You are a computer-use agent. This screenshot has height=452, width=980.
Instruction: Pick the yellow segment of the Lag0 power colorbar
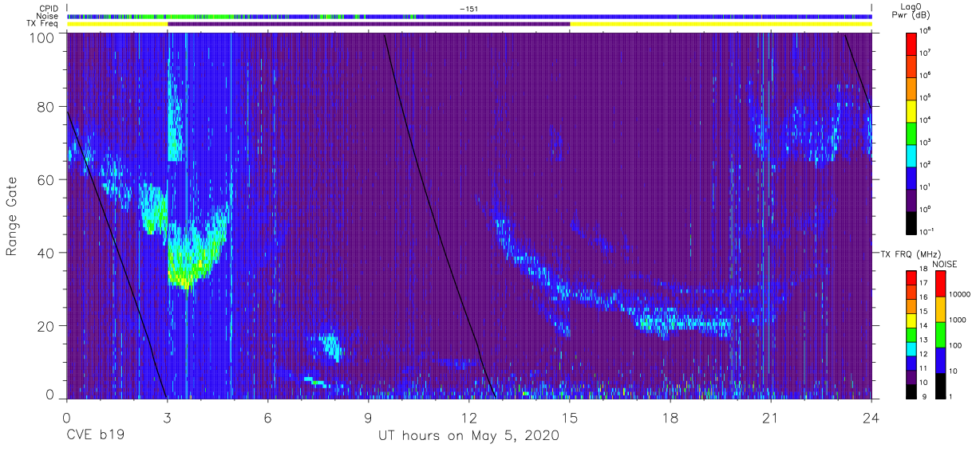click(x=911, y=111)
